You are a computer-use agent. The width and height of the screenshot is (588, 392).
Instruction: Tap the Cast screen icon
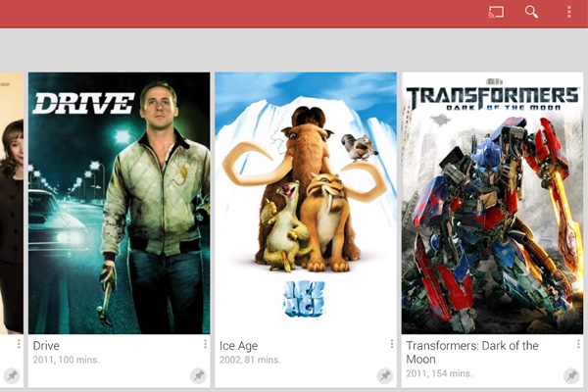(496, 12)
